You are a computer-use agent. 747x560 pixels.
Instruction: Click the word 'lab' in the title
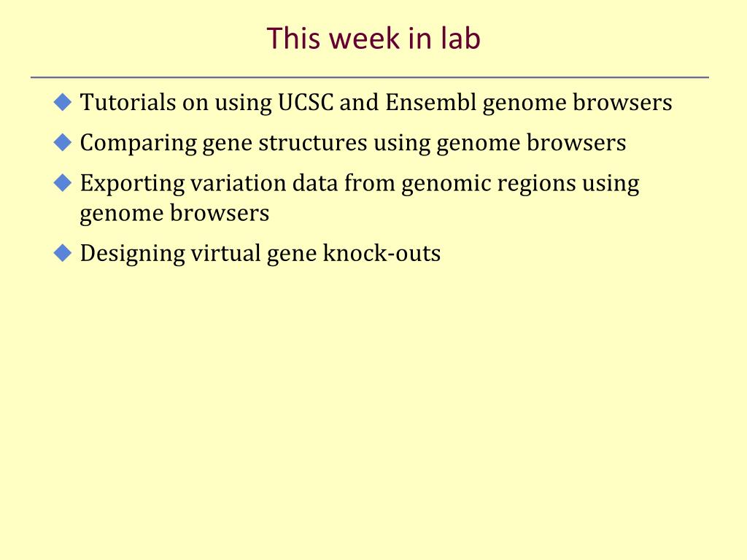pyautogui.click(x=460, y=38)
